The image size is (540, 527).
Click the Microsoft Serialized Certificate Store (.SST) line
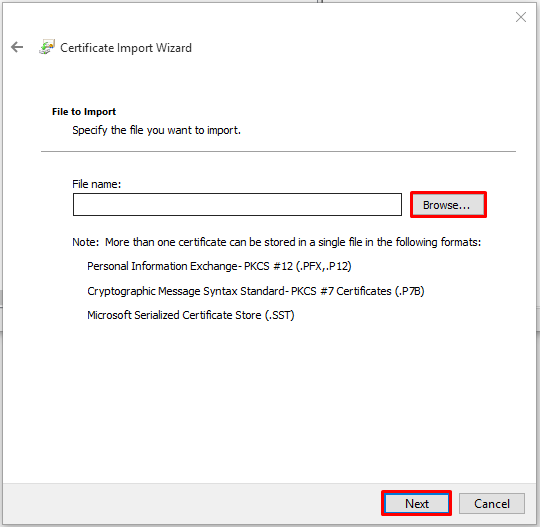(x=190, y=315)
